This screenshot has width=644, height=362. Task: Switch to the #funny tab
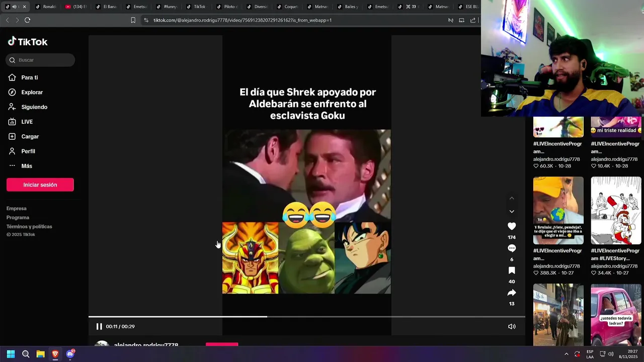pos(167,7)
